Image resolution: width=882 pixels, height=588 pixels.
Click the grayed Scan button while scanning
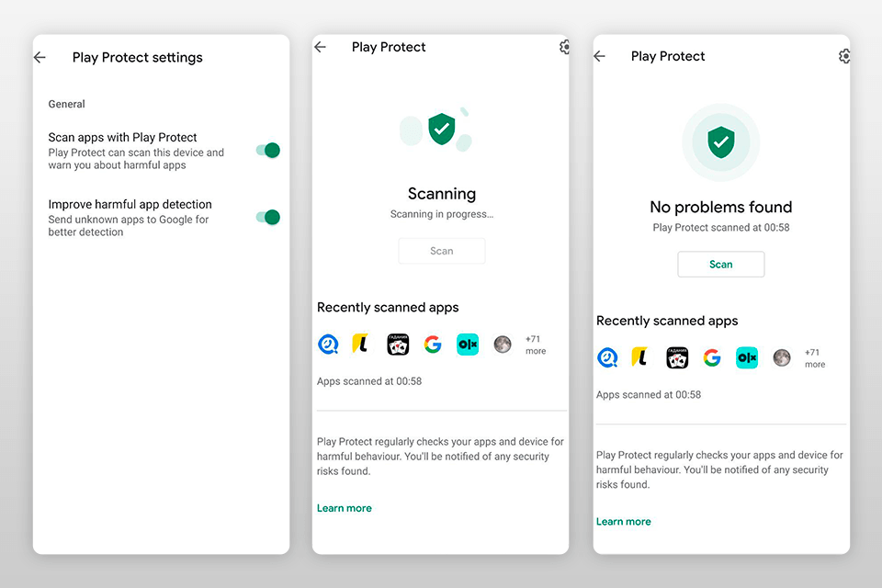point(442,250)
